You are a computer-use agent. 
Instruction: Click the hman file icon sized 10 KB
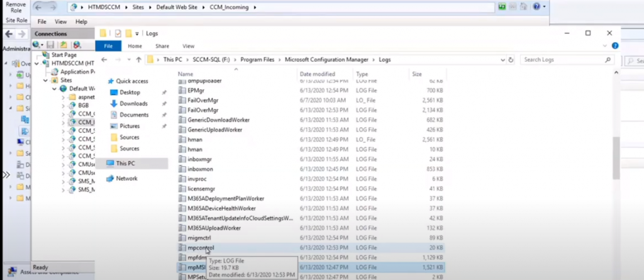[182, 149]
